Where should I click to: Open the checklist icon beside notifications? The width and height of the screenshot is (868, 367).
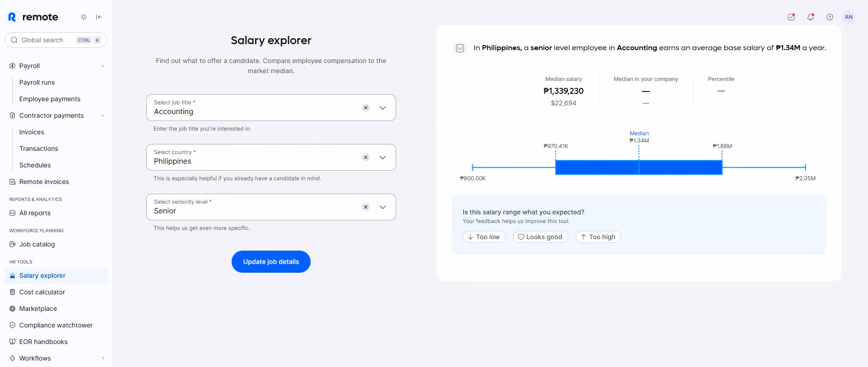tap(791, 17)
